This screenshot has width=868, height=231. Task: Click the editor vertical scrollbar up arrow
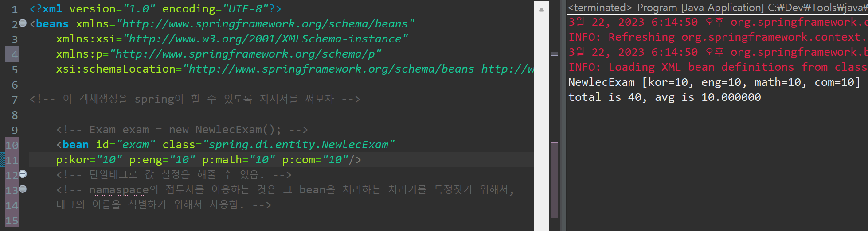click(x=541, y=9)
